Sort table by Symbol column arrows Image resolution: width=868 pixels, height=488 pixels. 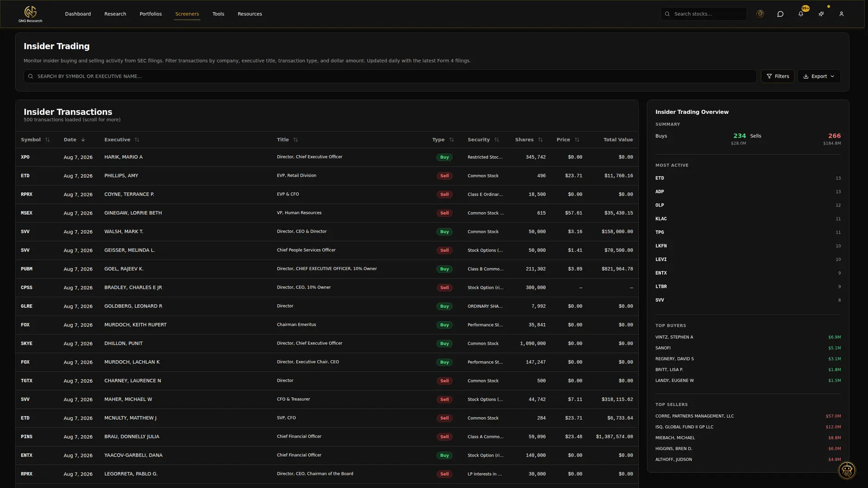[47, 140]
